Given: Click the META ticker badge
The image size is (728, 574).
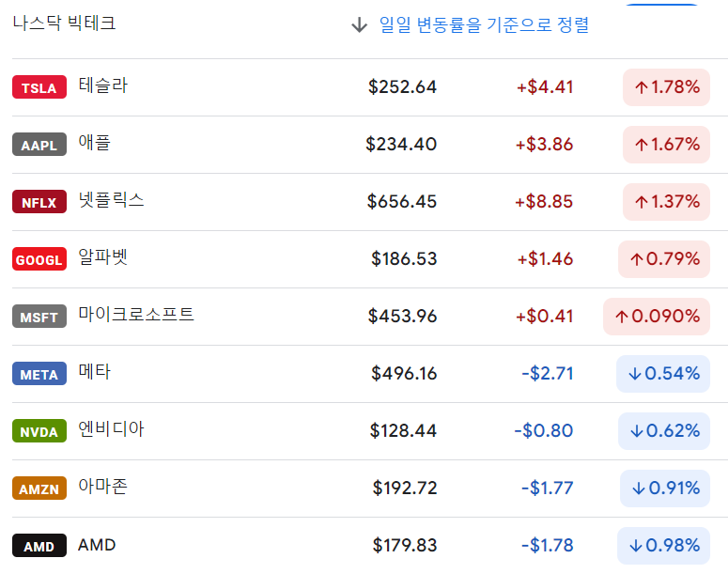Looking at the screenshot, I should tap(39, 374).
